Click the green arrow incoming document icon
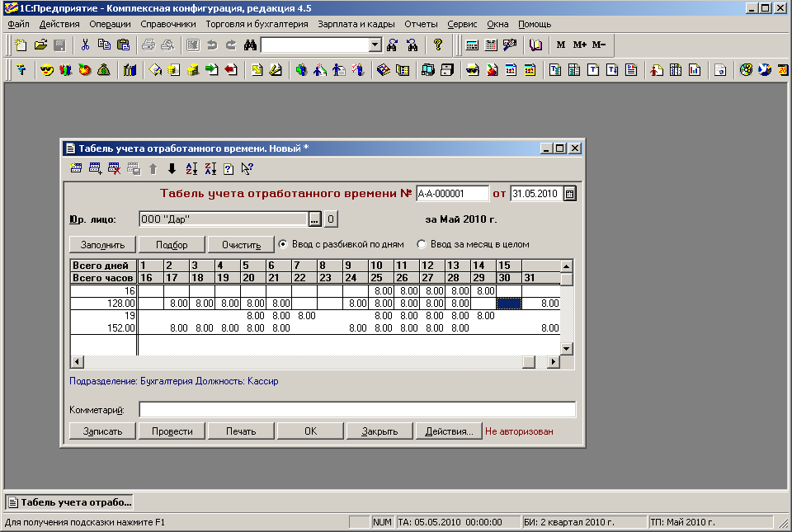The image size is (792, 532). pos(212,69)
